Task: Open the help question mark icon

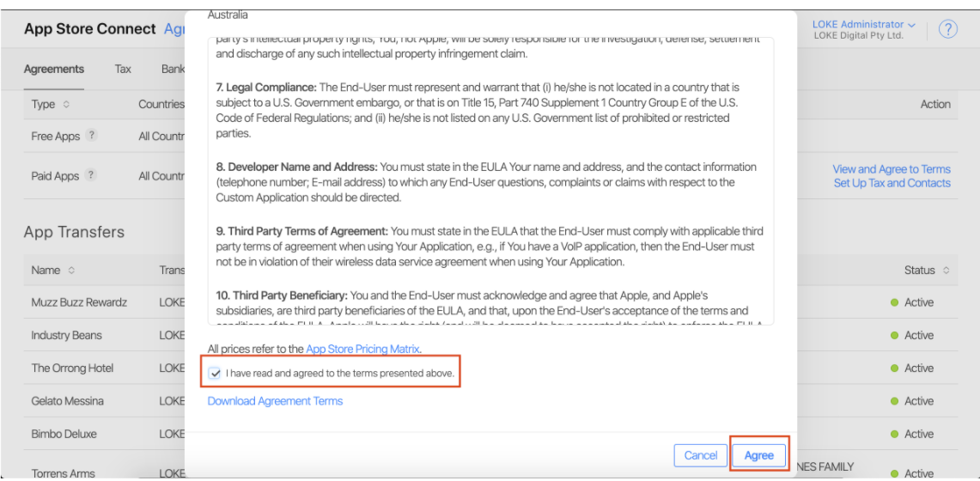Action: click(x=948, y=29)
